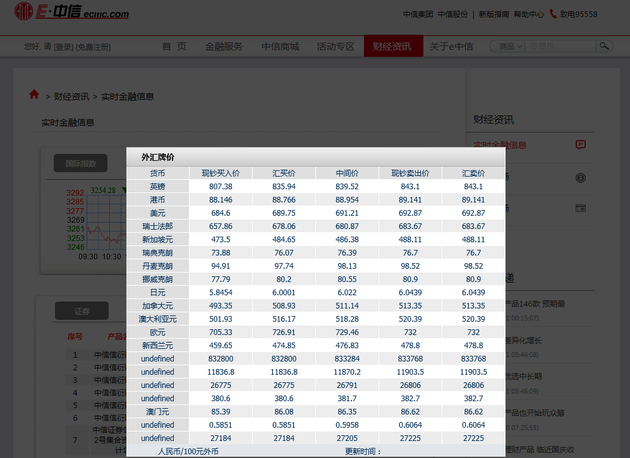Screen dimensions: 630x458
Task: Click the search magnifier icon
Action: pyautogui.click(x=604, y=46)
